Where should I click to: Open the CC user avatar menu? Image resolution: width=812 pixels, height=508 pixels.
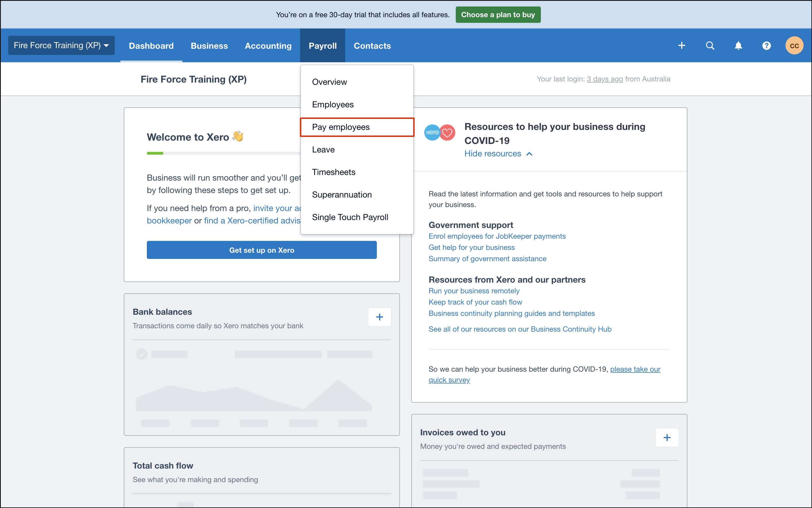(x=794, y=46)
